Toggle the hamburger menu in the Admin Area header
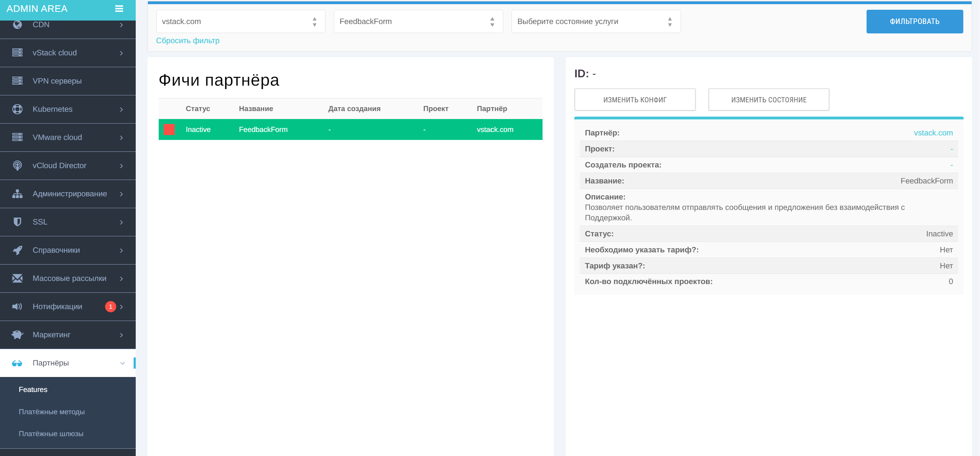The image size is (980, 456). pos(119,9)
